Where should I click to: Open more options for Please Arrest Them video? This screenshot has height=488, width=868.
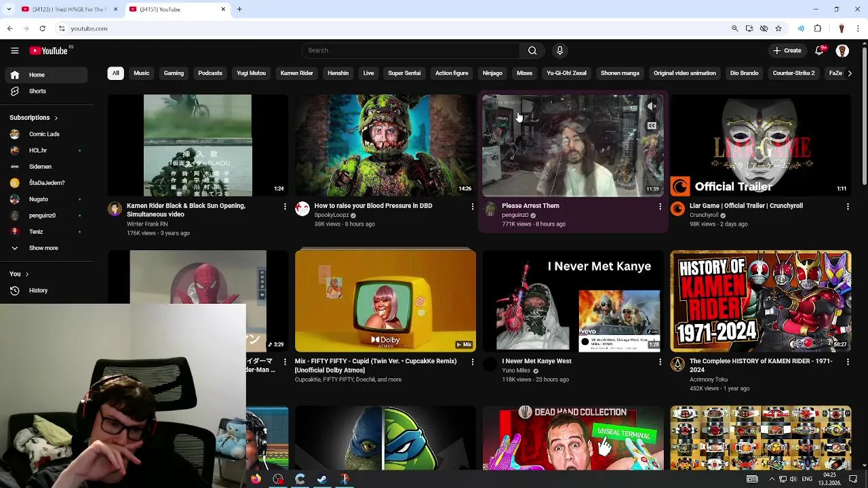(660, 206)
